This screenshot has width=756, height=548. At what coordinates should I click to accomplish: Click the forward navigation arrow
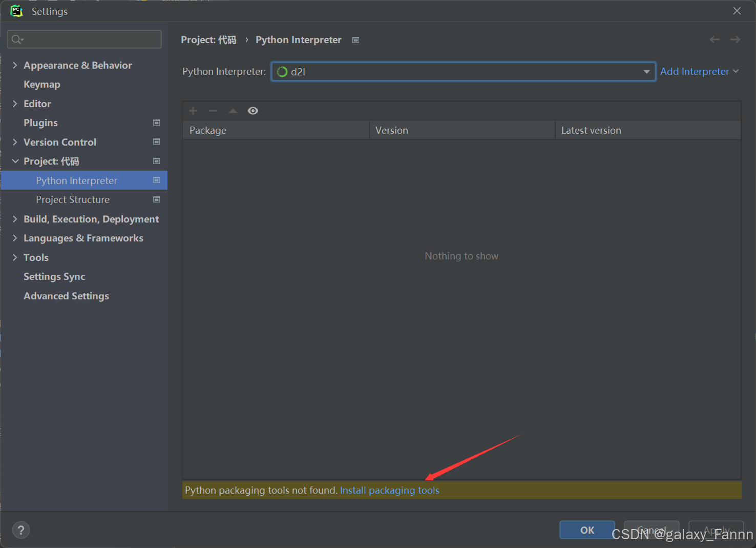point(735,39)
